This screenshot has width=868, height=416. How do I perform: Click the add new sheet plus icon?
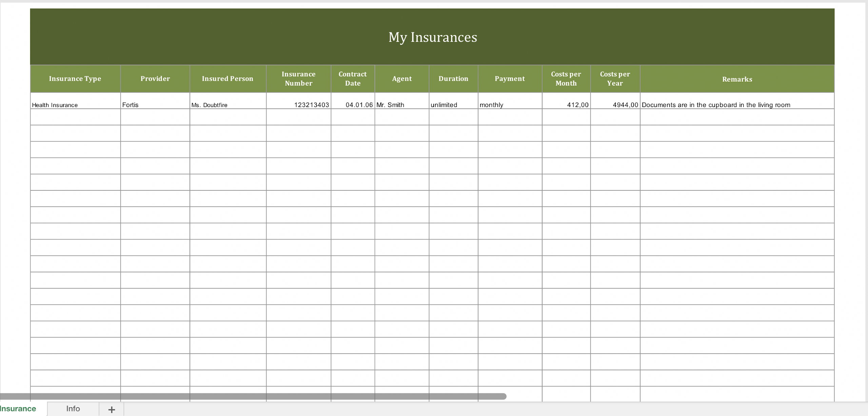tap(111, 409)
